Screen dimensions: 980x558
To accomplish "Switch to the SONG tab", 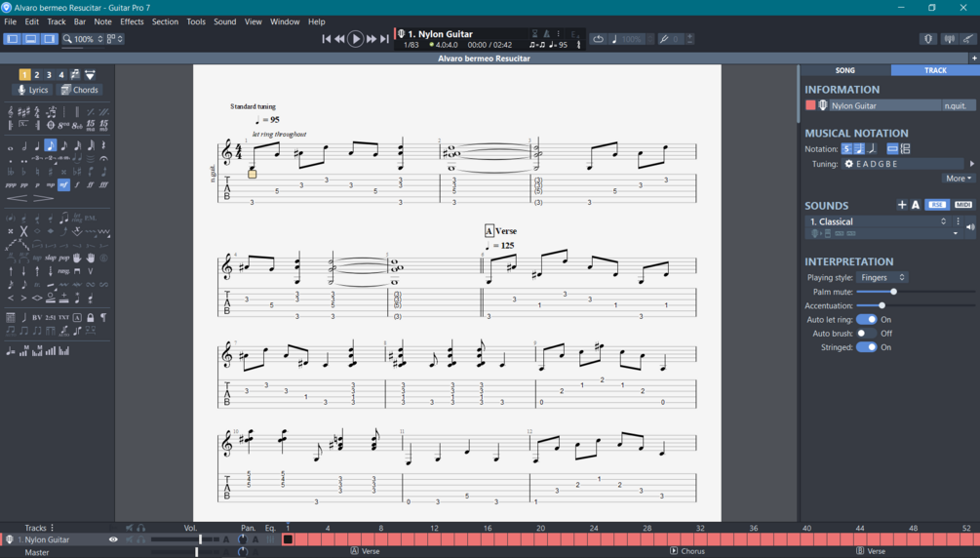I will click(x=845, y=70).
